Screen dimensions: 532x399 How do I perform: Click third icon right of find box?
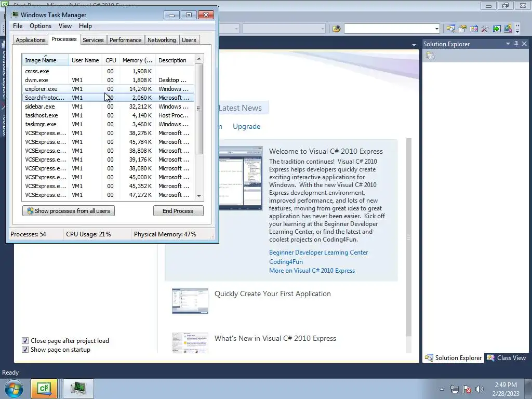click(x=474, y=29)
